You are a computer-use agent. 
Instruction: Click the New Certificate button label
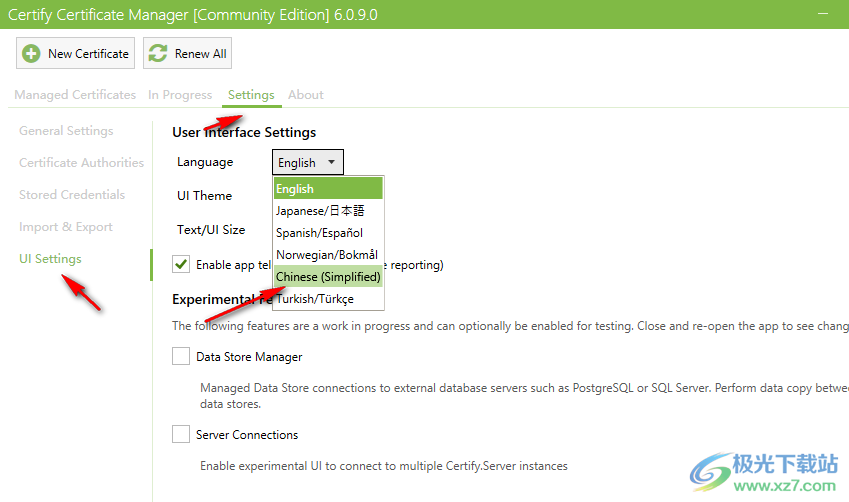[x=88, y=54]
